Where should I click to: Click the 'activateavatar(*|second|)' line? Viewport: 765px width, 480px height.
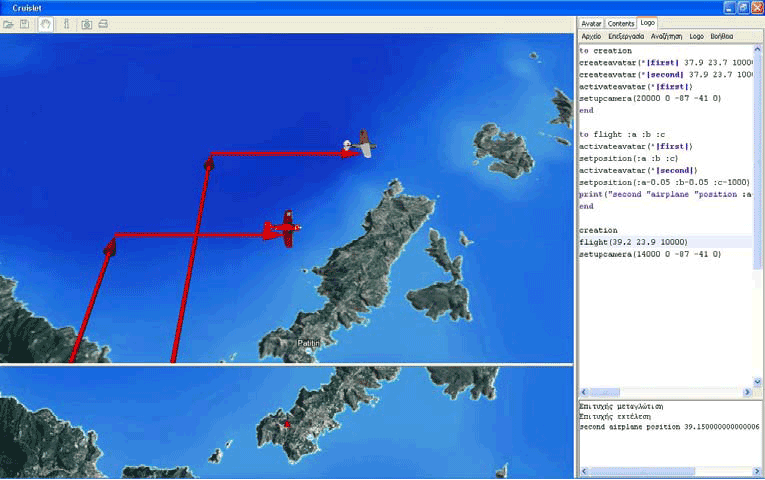click(638, 170)
